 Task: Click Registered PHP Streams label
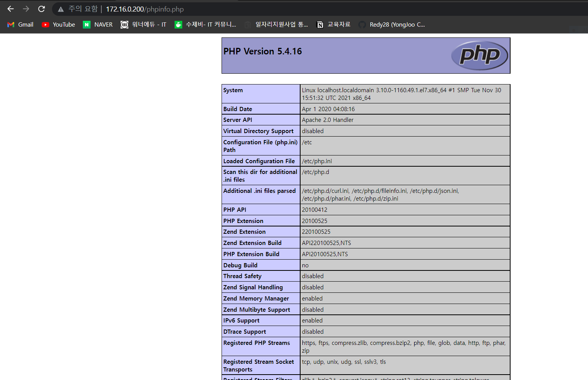257,343
